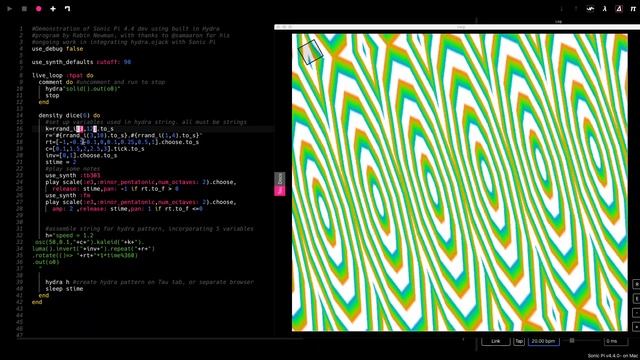This screenshot has height=360, width=640.
Task: Click 'use_synth_defaults cutoff: 90' line
Action: (81, 62)
